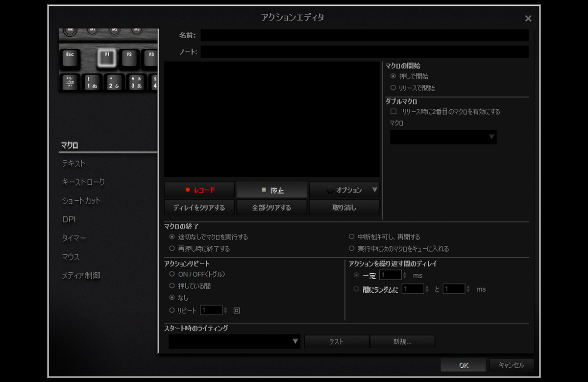
Task: Expand the オプション dropdown arrow
Action: pos(375,190)
